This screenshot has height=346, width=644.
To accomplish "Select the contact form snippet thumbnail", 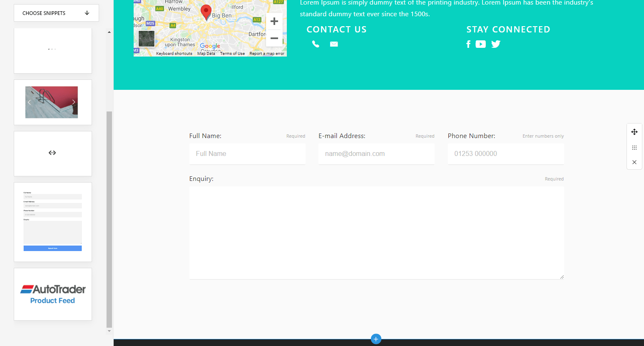I will [53, 222].
